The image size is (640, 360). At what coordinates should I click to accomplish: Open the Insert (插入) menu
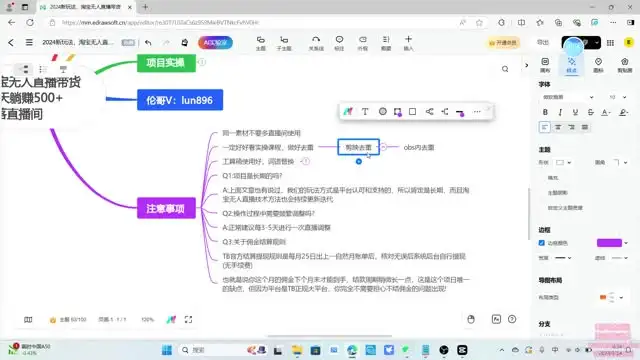coord(408,43)
